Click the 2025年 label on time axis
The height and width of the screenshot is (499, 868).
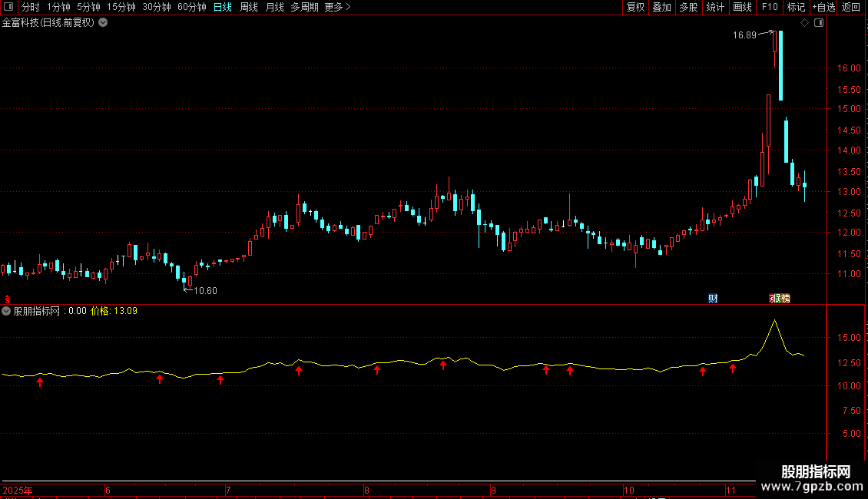[17, 490]
